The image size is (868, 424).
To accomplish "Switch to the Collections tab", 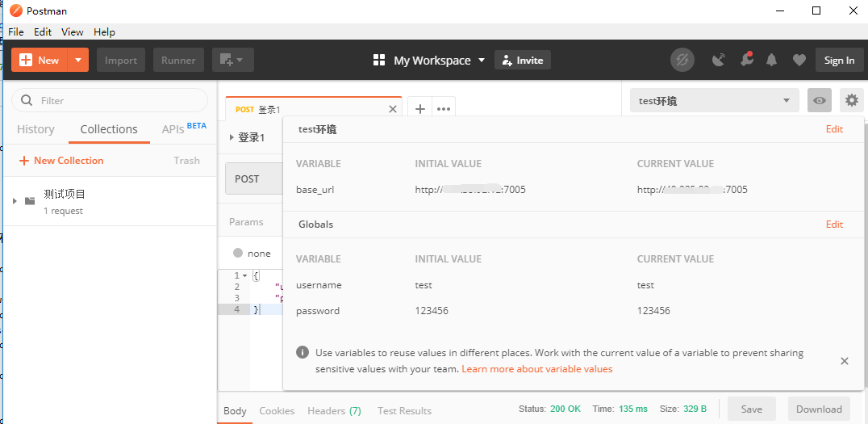I will [109, 129].
